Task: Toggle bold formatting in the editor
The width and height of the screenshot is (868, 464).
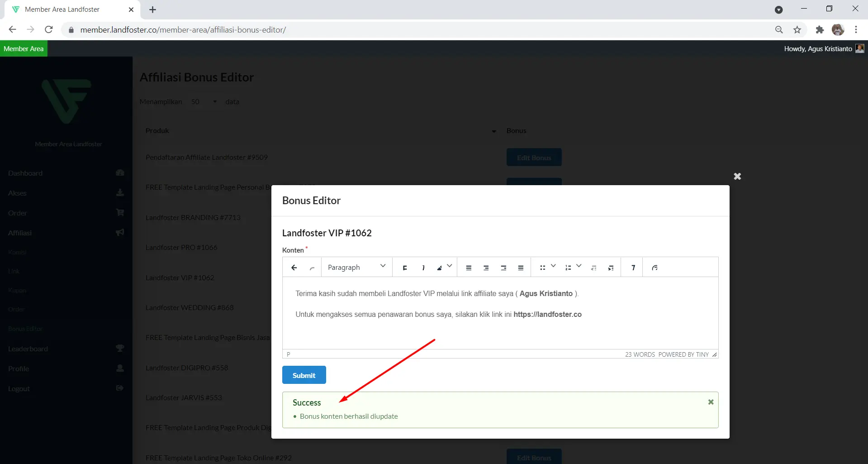Action: pos(405,268)
